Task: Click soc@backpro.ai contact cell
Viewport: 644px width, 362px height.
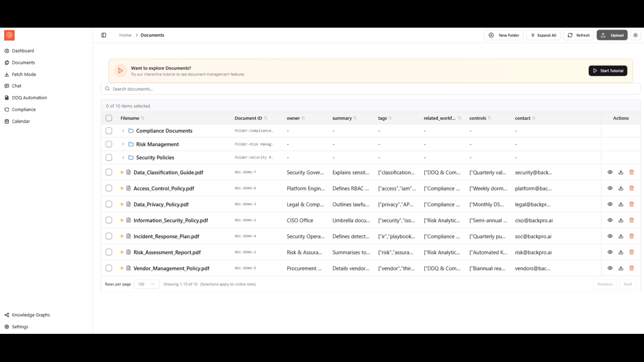Action: [533, 236]
